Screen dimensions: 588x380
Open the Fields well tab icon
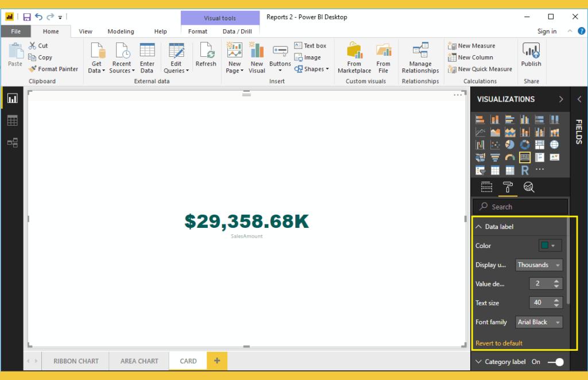[x=486, y=187]
